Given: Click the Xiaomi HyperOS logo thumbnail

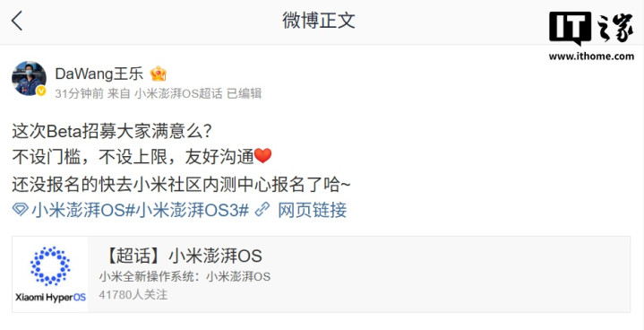Looking at the screenshot, I should click(x=50, y=274).
